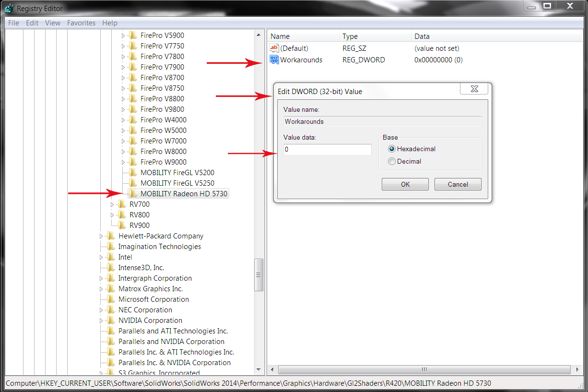Click the (Default) string value icon
The height and width of the screenshot is (392, 588).
[x=274, y=48]
